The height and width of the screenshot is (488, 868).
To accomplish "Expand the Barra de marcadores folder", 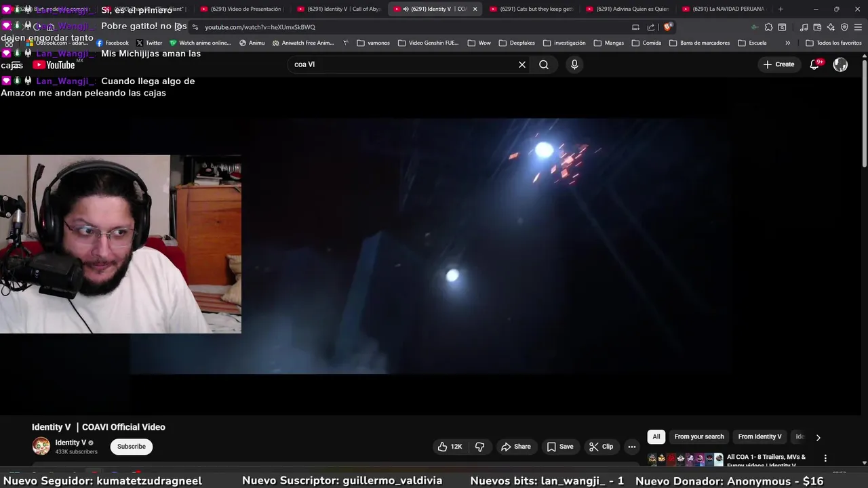I will click(699, 43).
